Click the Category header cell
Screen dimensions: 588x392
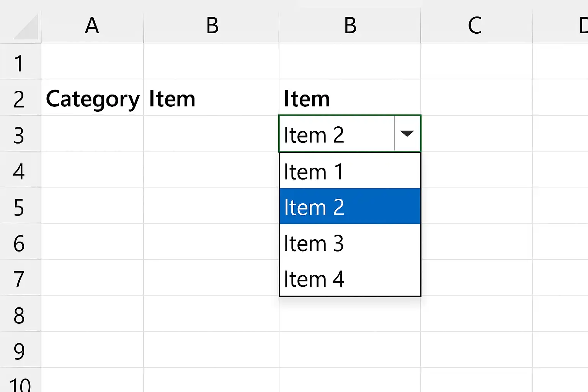[92, 98]
